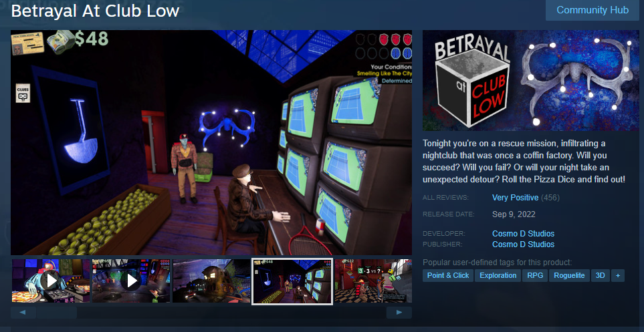Select the food truck night screenshot thumbnail
644x332 pixels.
(211, 281)
